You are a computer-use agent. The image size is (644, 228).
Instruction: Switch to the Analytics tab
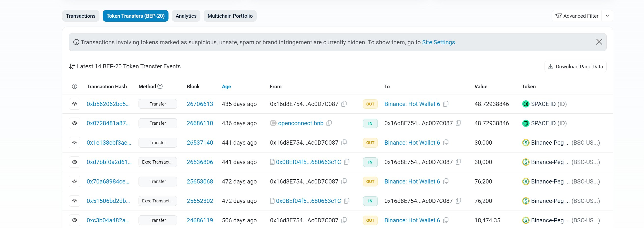click(186, 16)
